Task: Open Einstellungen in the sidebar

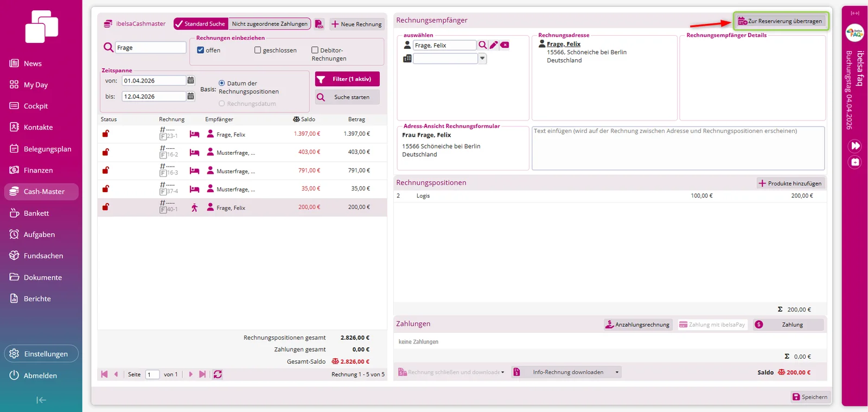Action: click(x=41, y=354)
